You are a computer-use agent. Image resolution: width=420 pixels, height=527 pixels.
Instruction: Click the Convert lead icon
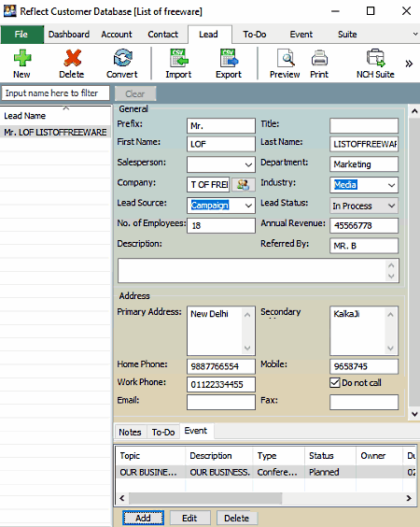coord(122,64)
